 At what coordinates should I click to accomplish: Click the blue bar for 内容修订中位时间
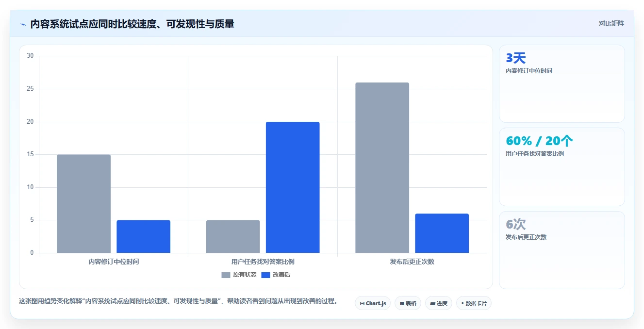143,236
